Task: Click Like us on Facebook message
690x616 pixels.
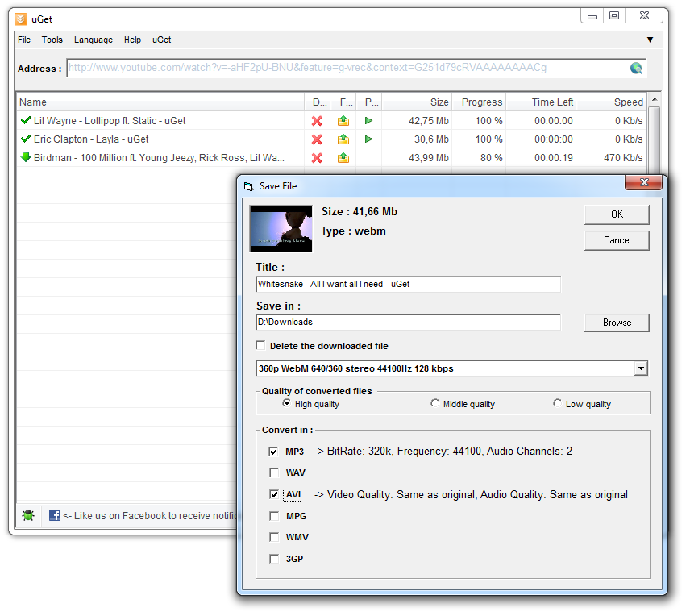Action: click(151, 515)
